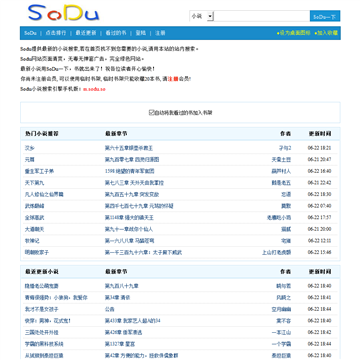Open chapter 第1327章 link
The image size is (360, 360).
point(120,344)
